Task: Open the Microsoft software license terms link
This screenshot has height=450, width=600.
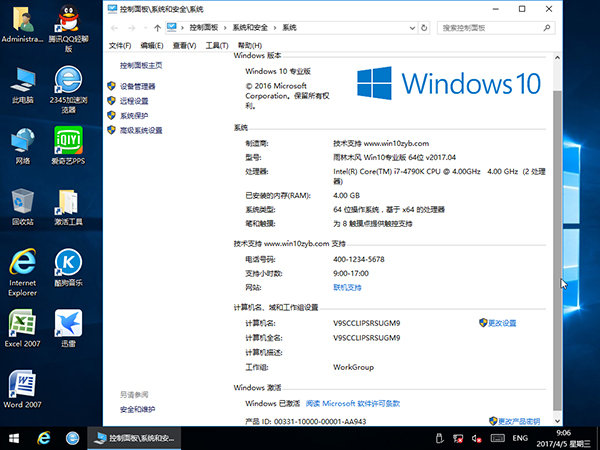Action: pos(353,403)
